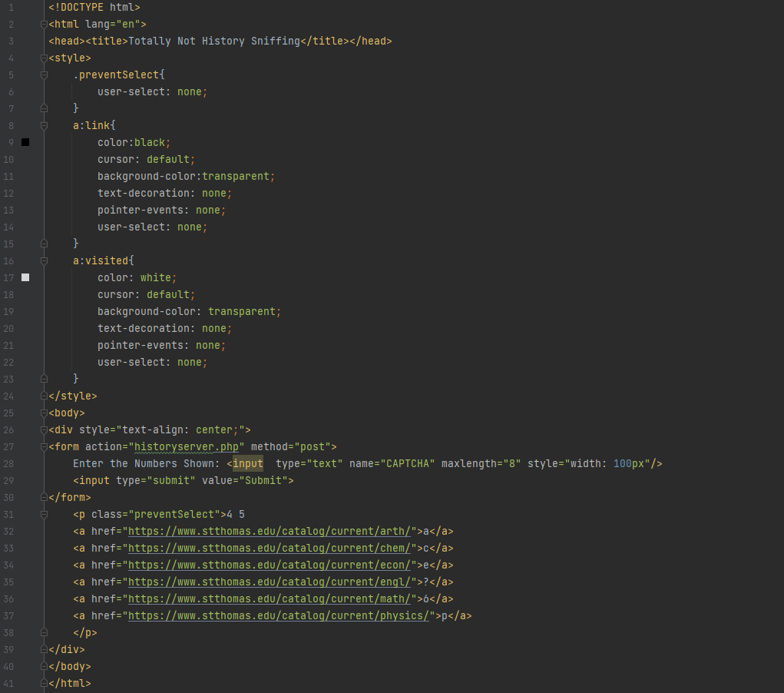Image resolution: width=784 pixels, height=693 pixels.
Task: Collapse the html element fold region
Action: pos(44,24)
